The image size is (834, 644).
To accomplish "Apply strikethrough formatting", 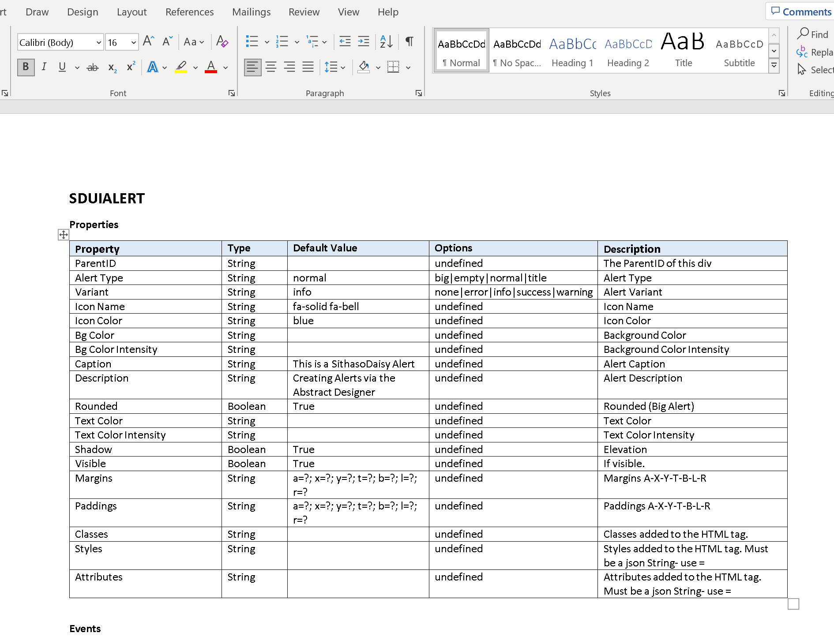I will click(x=93, y=67).
